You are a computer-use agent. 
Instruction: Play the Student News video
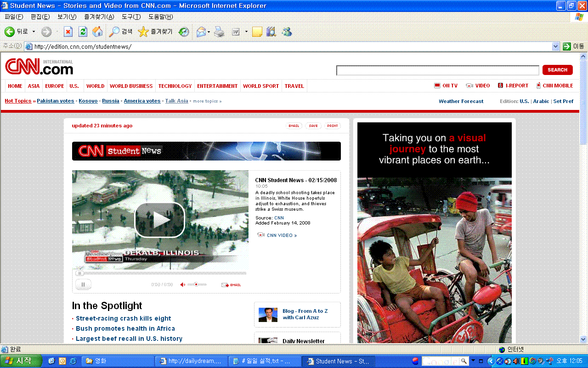coord(159,220)
